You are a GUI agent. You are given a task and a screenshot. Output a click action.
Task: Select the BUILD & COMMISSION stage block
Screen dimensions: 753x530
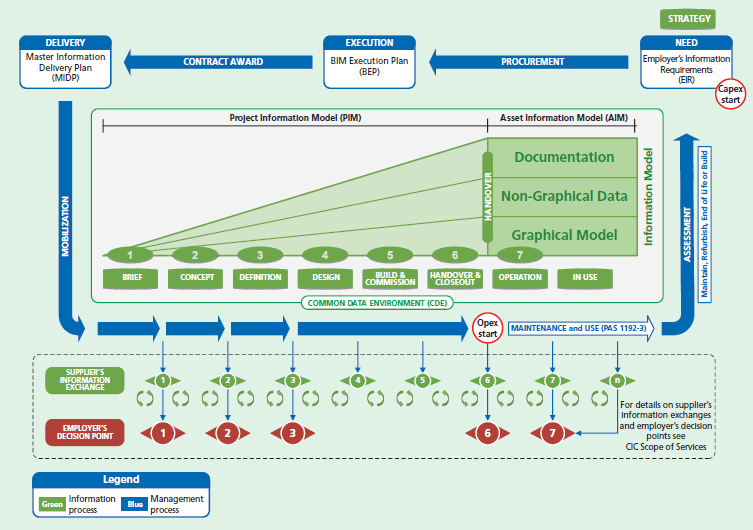click(x=390, y=278)
